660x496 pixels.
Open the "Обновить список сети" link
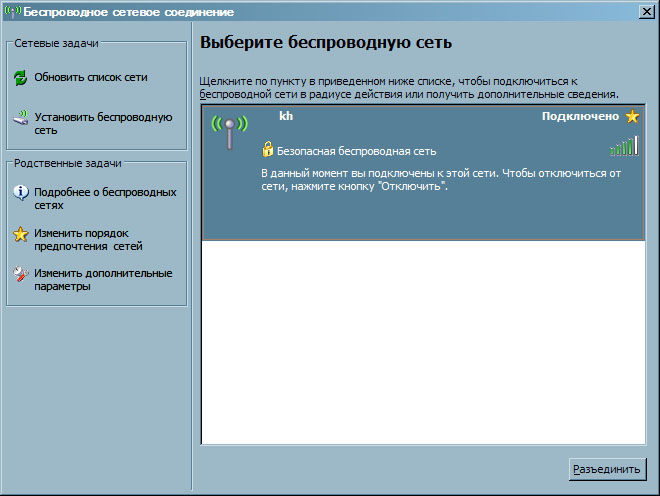pos(91,77)
